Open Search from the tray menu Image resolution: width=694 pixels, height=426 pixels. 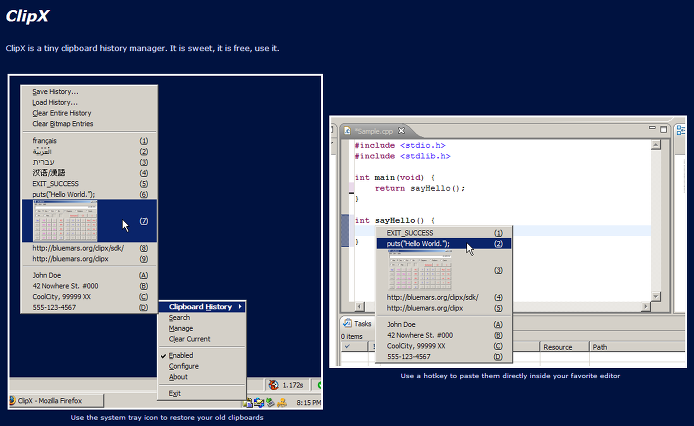pos(202,318)
